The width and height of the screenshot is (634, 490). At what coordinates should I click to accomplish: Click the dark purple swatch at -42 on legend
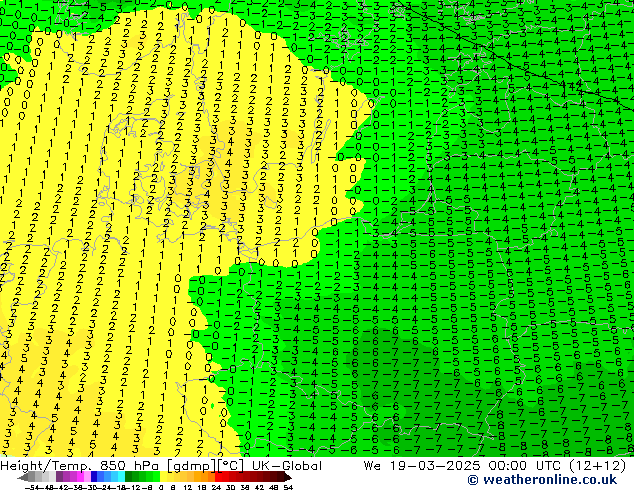pyautogui.click(x=59, y=477)
